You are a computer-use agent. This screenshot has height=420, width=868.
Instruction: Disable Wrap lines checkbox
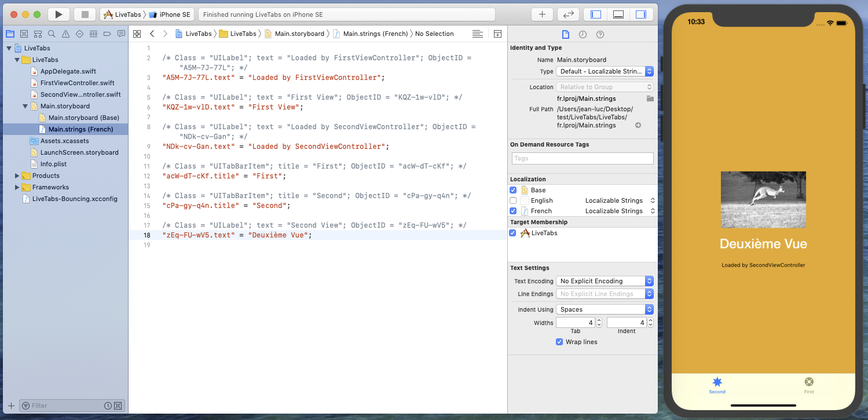[x=559, y=342]
